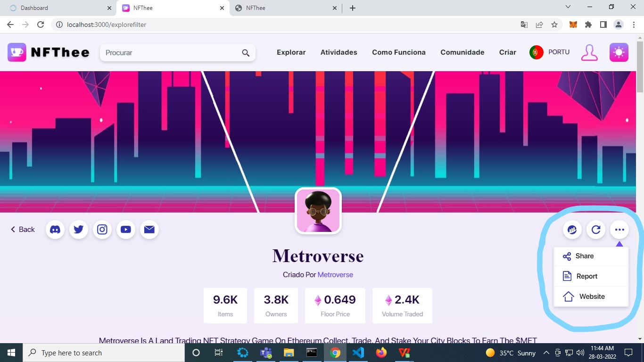Toggle light/dark theme sun button

point(619,52)
